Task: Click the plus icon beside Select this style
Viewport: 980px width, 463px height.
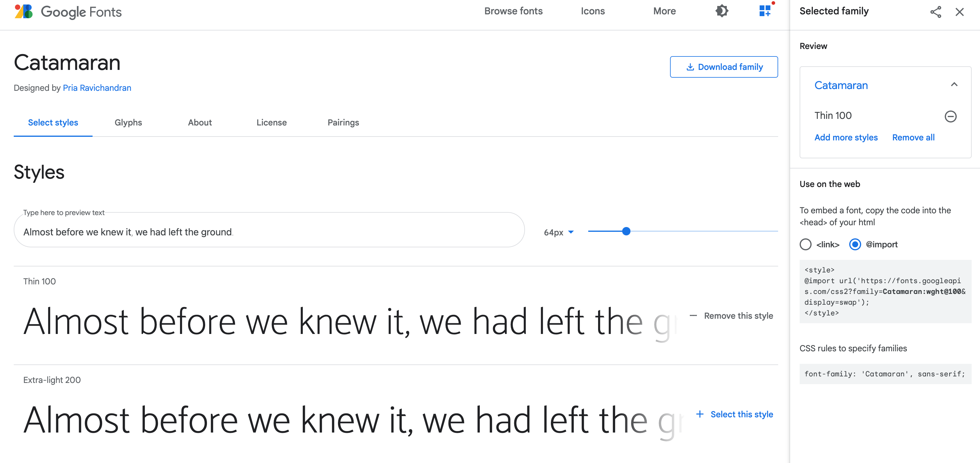Action: tap(700, 414)
